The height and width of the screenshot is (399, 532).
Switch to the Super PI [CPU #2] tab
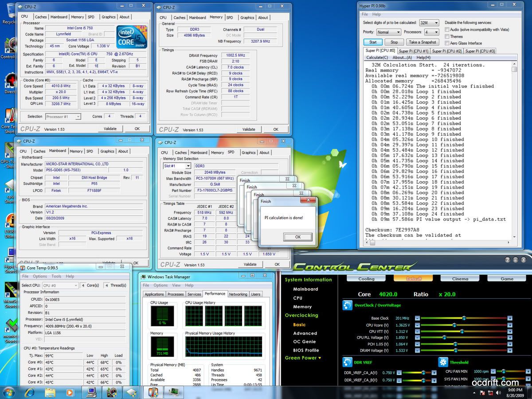[x=447, y=51]
